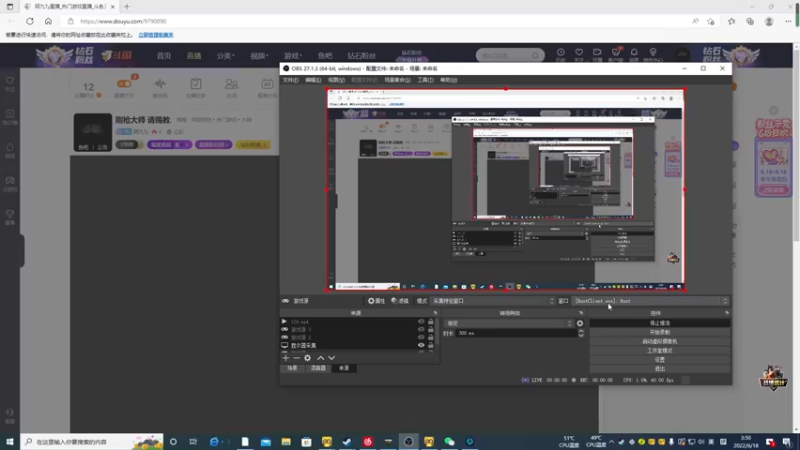Open the 文件 menu in OBS

click(290, 80)
